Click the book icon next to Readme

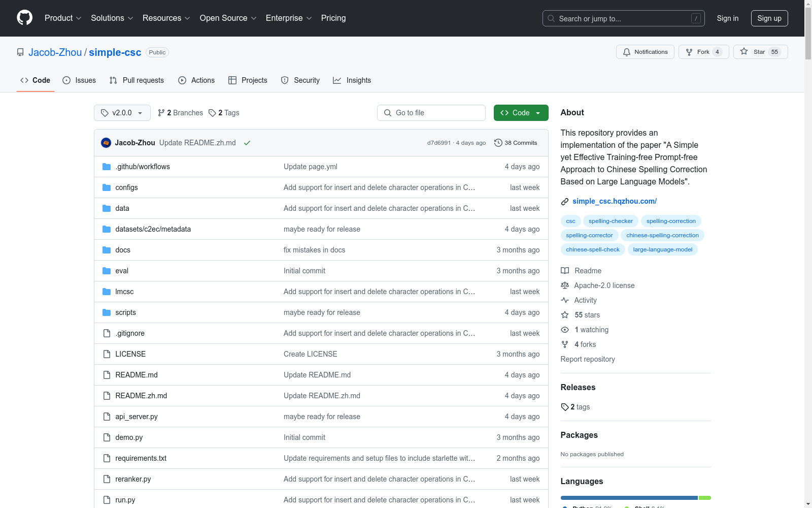coord(565,271)
